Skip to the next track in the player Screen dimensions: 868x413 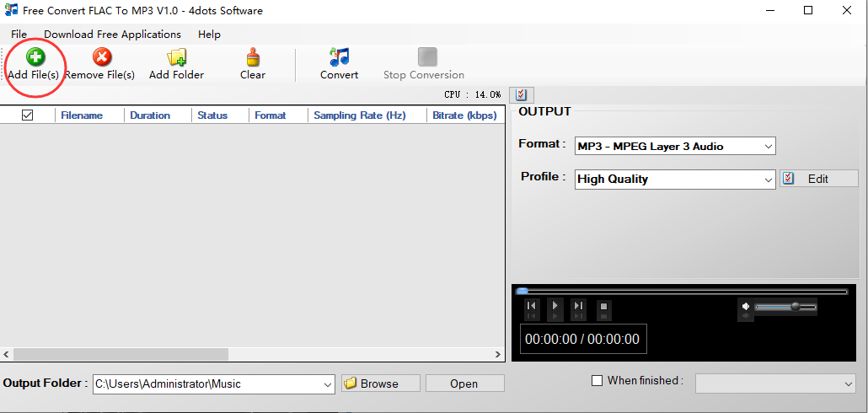[x=578, y=306]
